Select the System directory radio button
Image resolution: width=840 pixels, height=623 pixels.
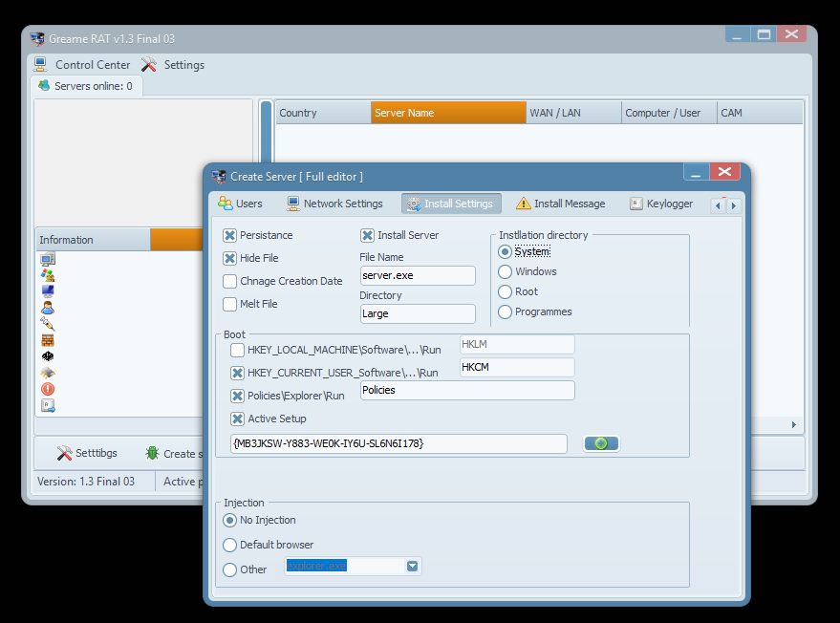point(505,251)
